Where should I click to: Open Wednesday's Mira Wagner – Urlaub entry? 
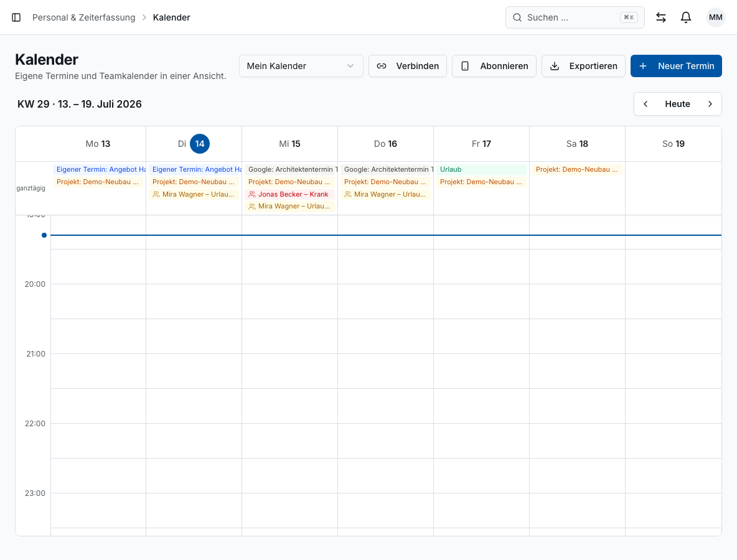289,206
